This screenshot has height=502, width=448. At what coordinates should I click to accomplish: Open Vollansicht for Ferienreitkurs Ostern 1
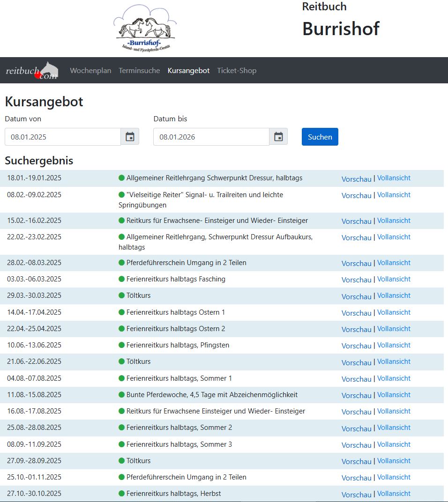coord(394,312)
